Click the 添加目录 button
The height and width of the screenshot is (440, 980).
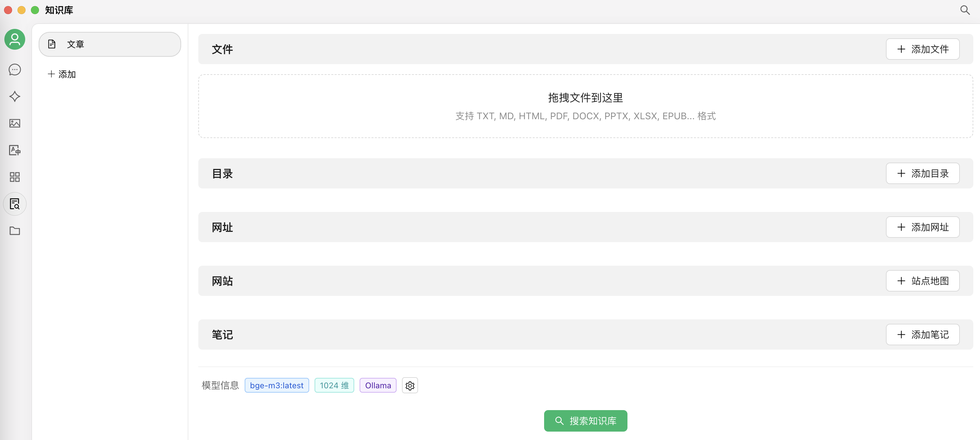(922, 173)
